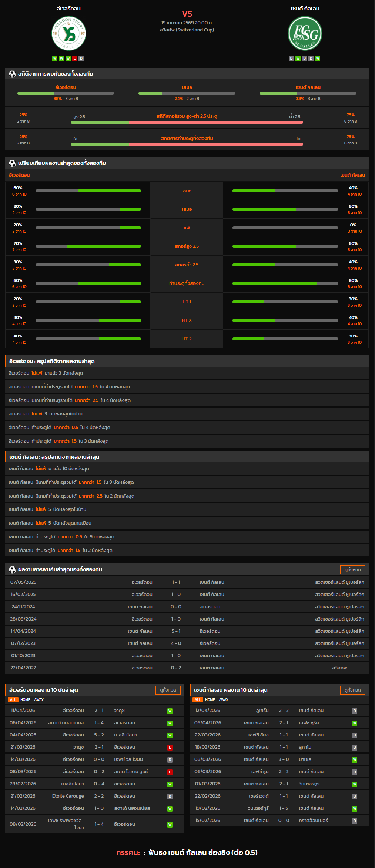Click the football icon beside latest head-to-head results header
Image resolution: width=375 pixels, height=868 pixels.
12,569
